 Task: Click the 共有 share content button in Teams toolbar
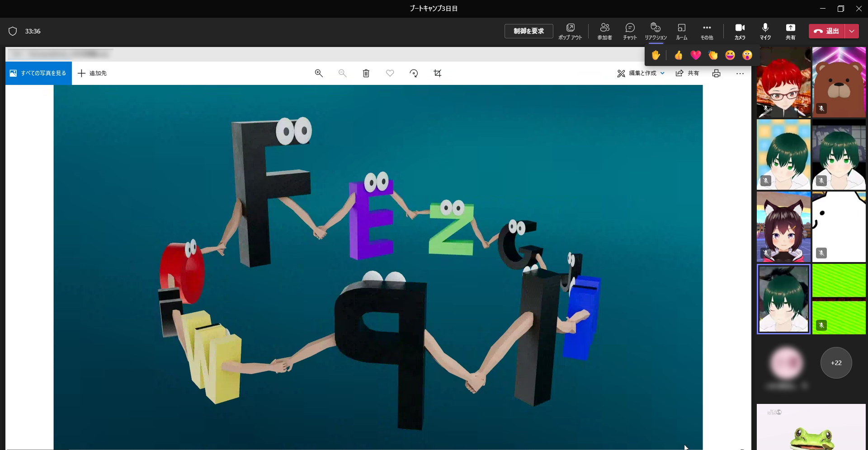point(790,32)
